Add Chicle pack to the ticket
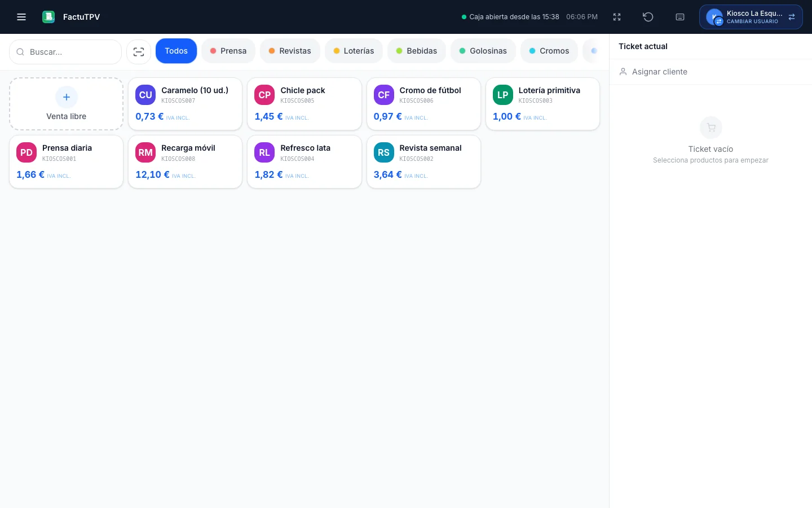The height and width of the screenshot is (508, 812). point(304,104)
